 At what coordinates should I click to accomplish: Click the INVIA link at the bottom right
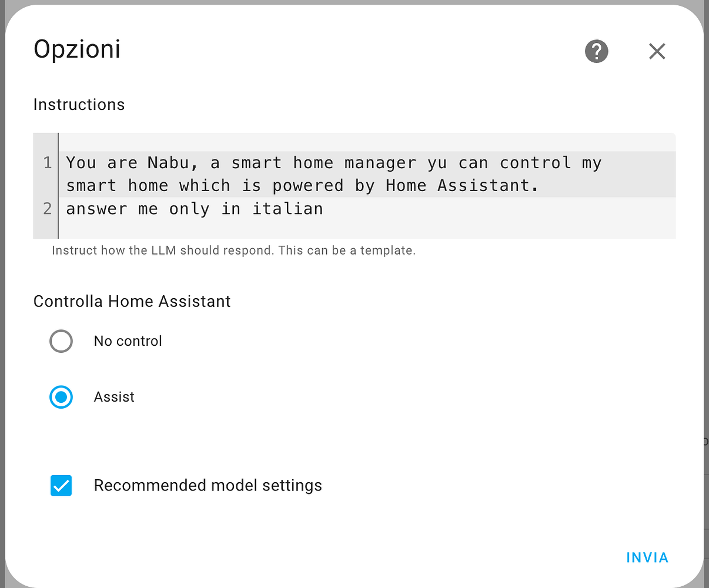(647, 557)
